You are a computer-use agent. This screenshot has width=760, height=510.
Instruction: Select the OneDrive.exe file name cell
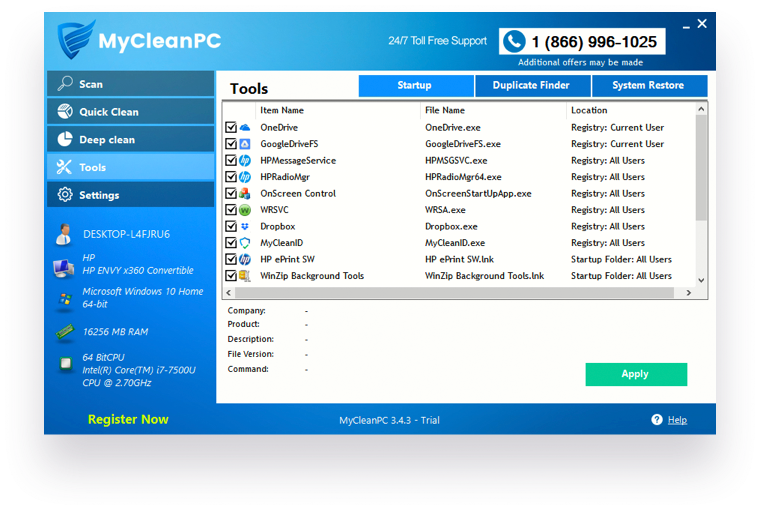click(453, 128)
